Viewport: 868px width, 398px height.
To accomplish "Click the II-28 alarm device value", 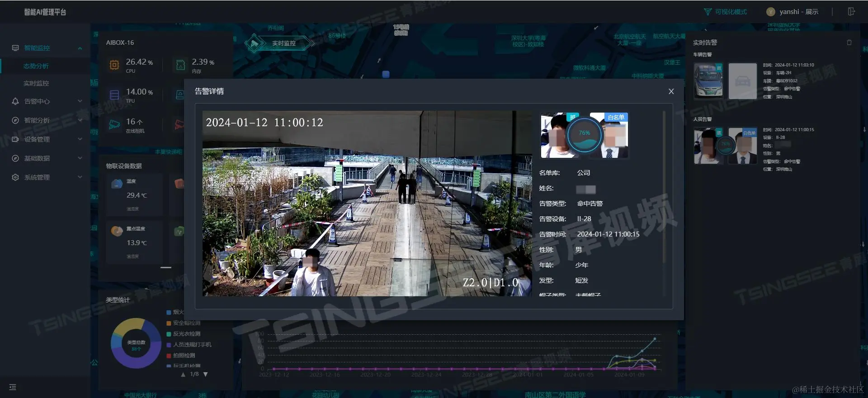I will pos(584,219).
